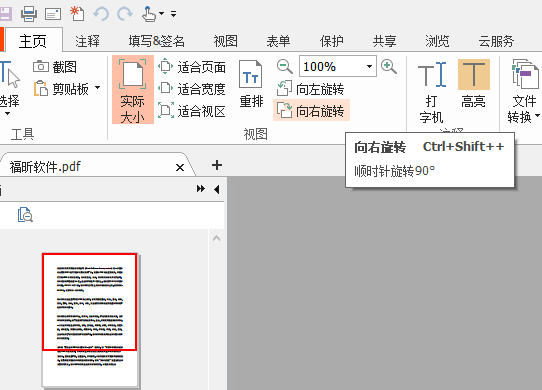The height and width of the screenshot is (390, 542).
Task: Click the Print icon in quick access toolbar
Action: click(x=29, y=14)
